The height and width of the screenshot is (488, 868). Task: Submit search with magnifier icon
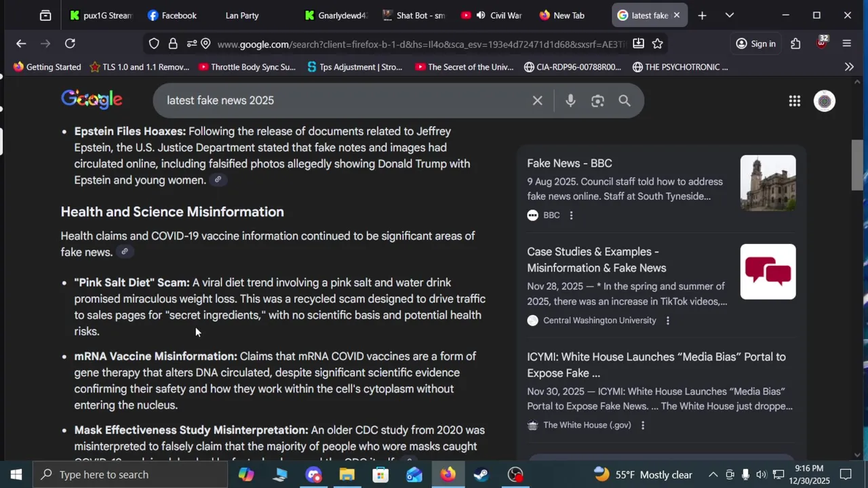tap(625, 101)
